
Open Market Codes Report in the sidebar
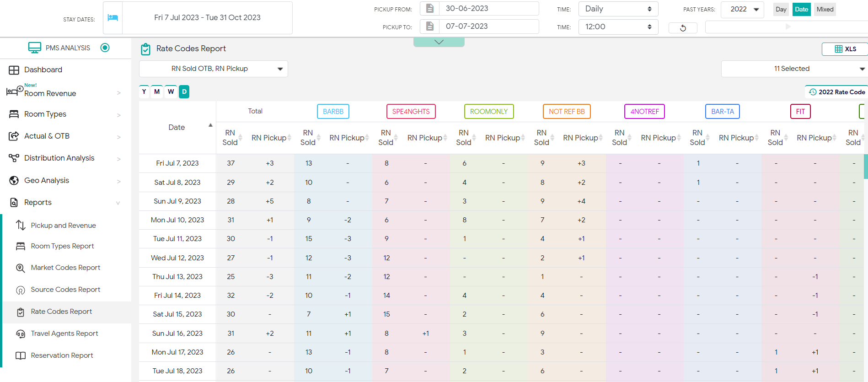65,268
